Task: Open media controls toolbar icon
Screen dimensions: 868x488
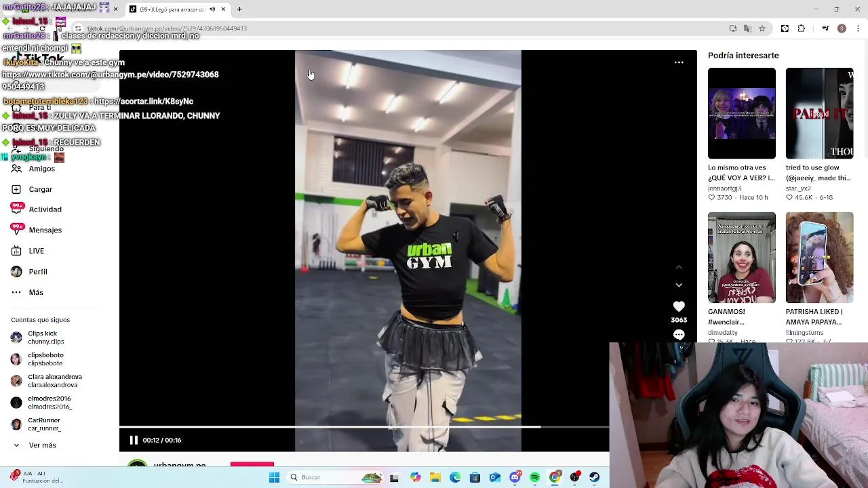Action: tap(825, 28)
